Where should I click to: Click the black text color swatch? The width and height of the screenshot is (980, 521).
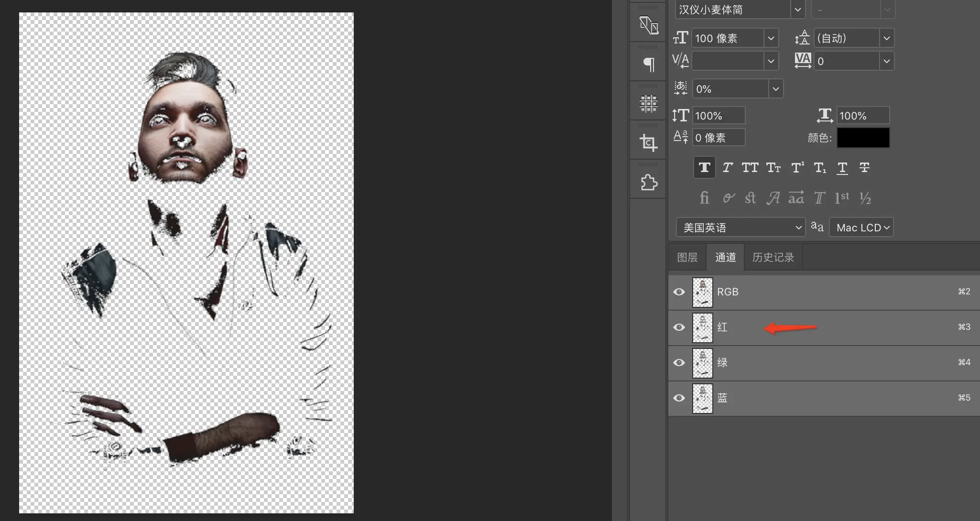point(863,138)
